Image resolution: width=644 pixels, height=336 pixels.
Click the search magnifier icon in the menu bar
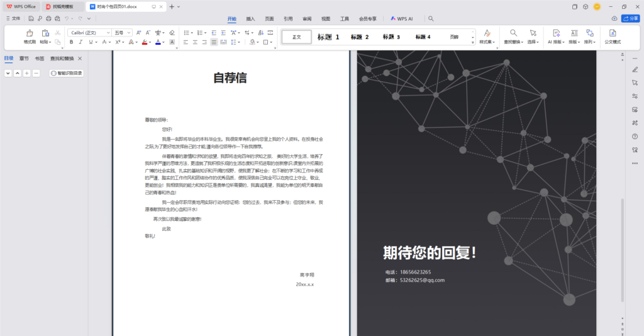point(431,18)
